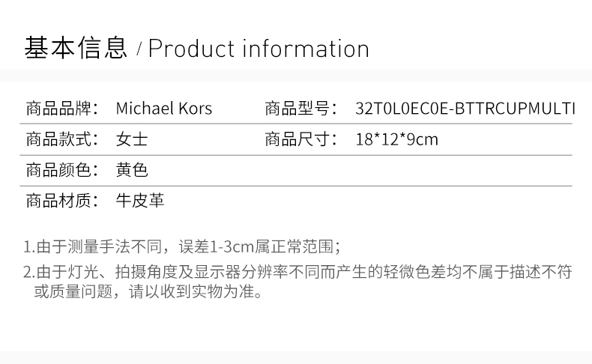This screenshot has height=364, width=592.
Task: Select the 商品型号 label
Action: point(301,109)
